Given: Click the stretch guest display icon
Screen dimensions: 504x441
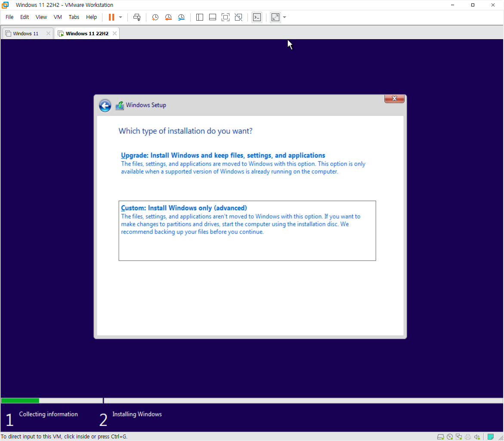Looking at the screenshot, I should click(275, 17).
